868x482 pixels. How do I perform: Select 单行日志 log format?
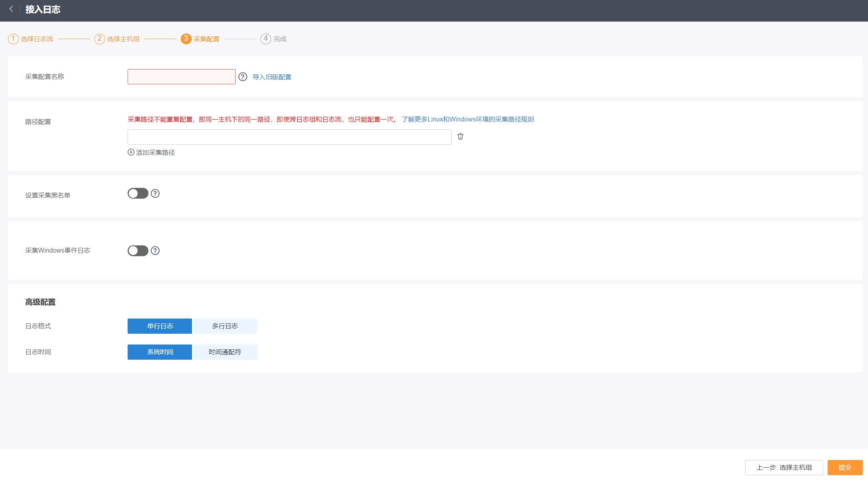point(160,326)
